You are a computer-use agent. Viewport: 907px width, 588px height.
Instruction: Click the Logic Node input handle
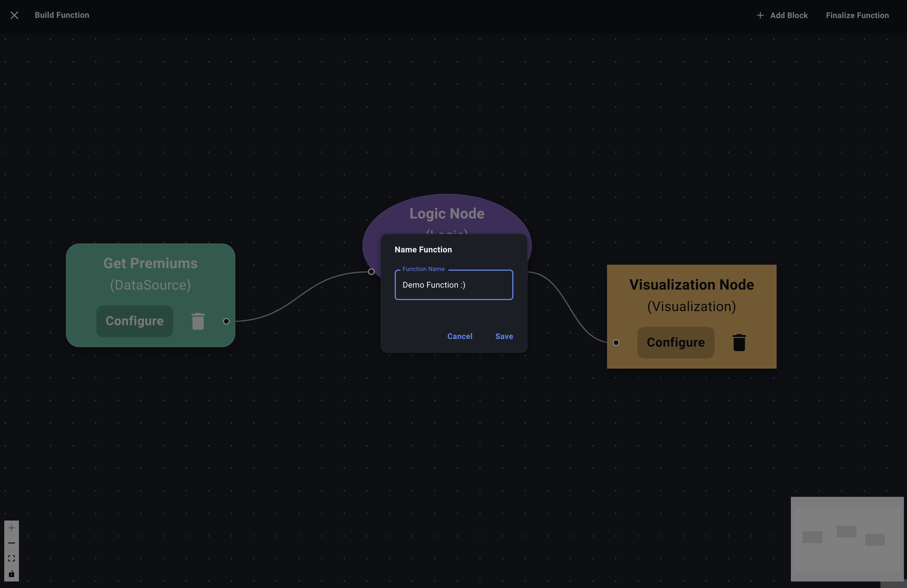[x=371, y=272]
